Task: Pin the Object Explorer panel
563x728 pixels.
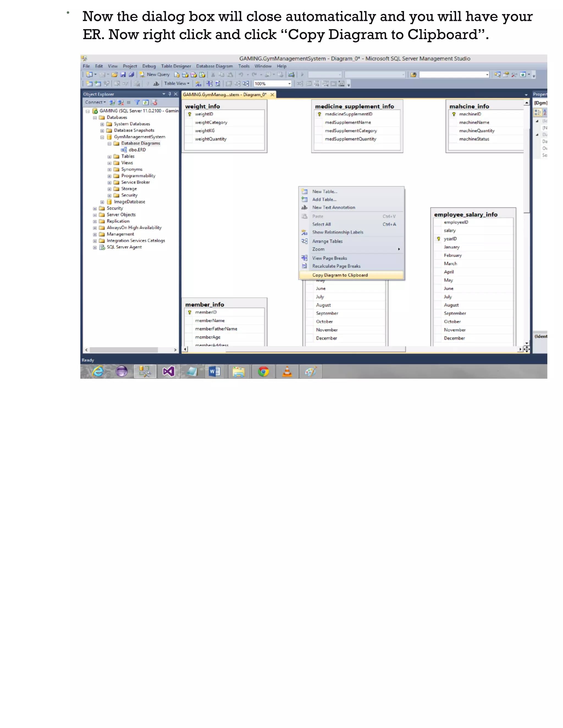Action: [x=169, y=94]
